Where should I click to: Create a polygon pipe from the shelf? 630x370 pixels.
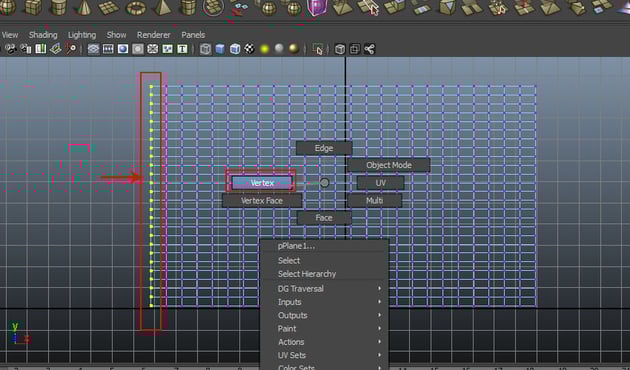coord(188,7)
